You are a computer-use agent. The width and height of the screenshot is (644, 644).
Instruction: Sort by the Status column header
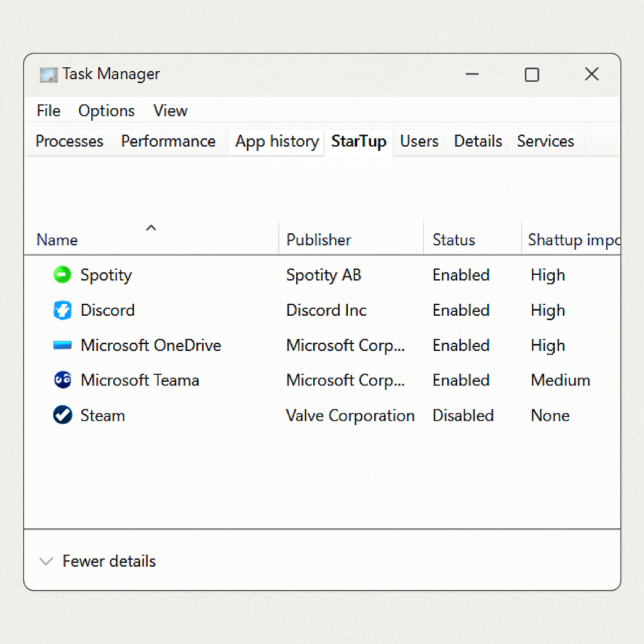[x=453, y=240]
